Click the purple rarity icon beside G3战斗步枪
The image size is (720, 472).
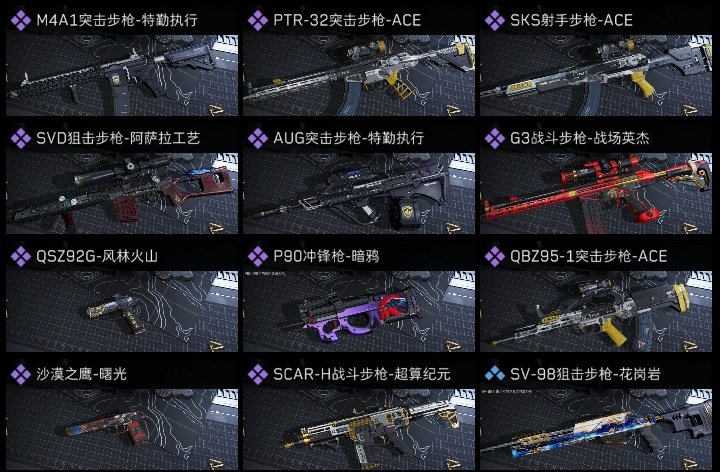pyautogui.click(x=495, y=138)
